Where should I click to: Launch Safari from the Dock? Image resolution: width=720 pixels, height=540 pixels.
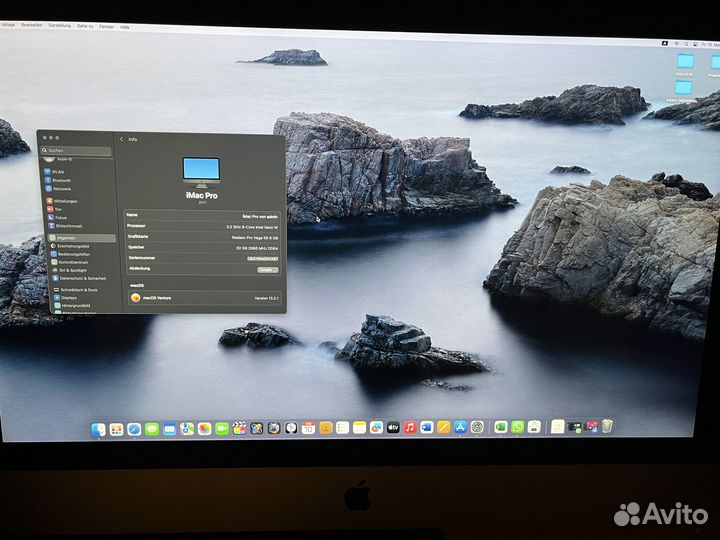[x=134, y=429]
